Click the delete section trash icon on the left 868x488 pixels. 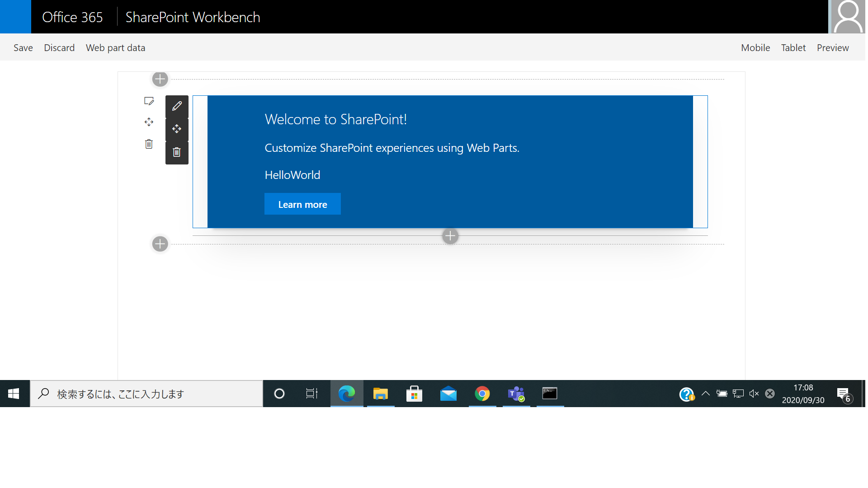coord(149,144)
